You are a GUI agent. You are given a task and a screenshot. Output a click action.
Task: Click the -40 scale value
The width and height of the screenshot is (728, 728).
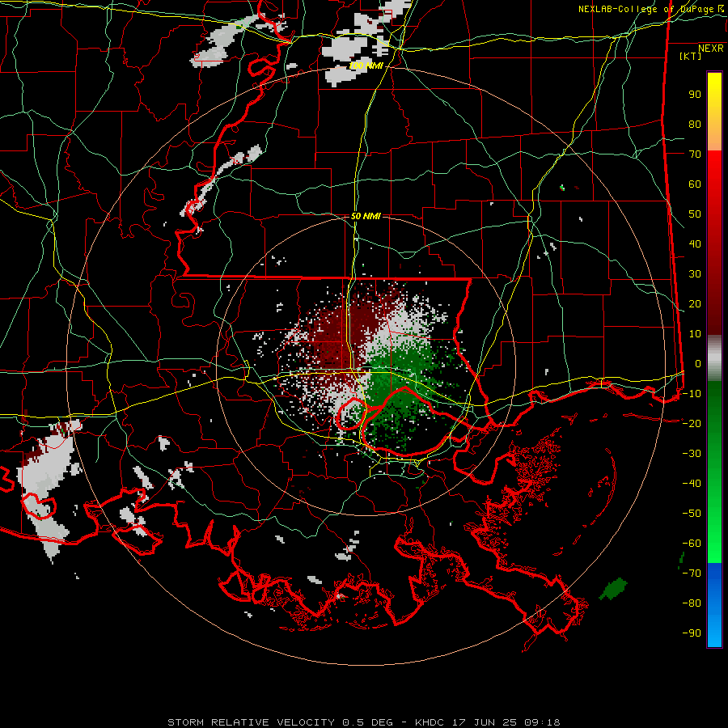point(692,484)
